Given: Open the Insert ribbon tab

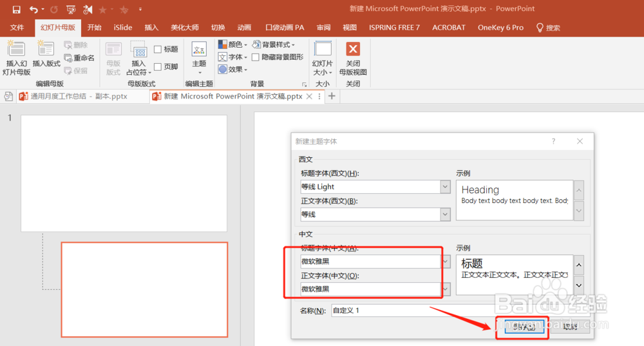Looking at the screenshot, I should 151,28.
